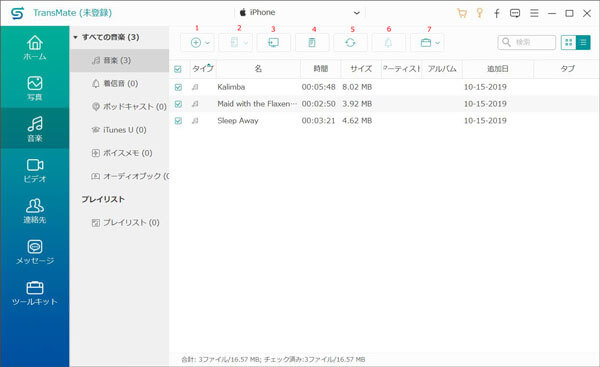Viewport: 600px width, 367px height.
Task: Click the 00:05:48 duration cell
Action: 318,87
